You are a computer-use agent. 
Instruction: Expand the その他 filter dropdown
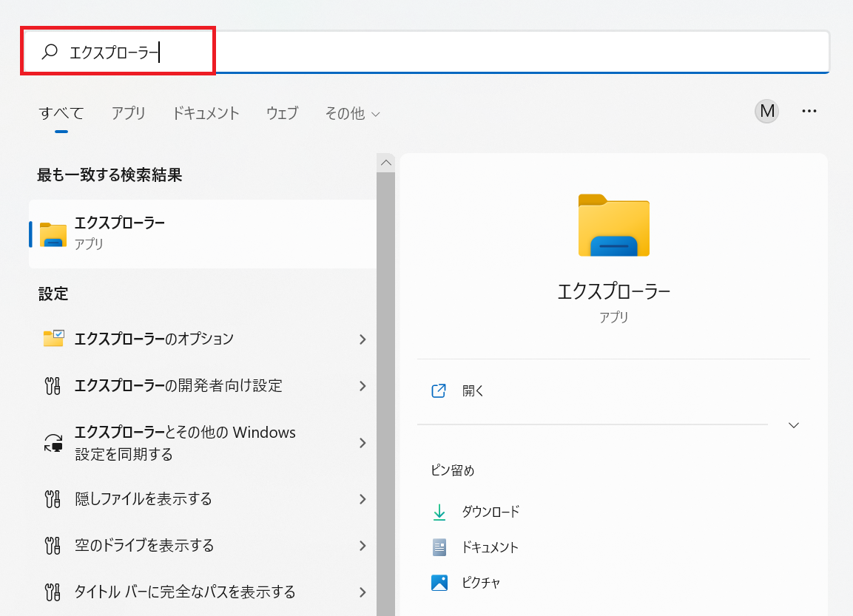(353, 113)
